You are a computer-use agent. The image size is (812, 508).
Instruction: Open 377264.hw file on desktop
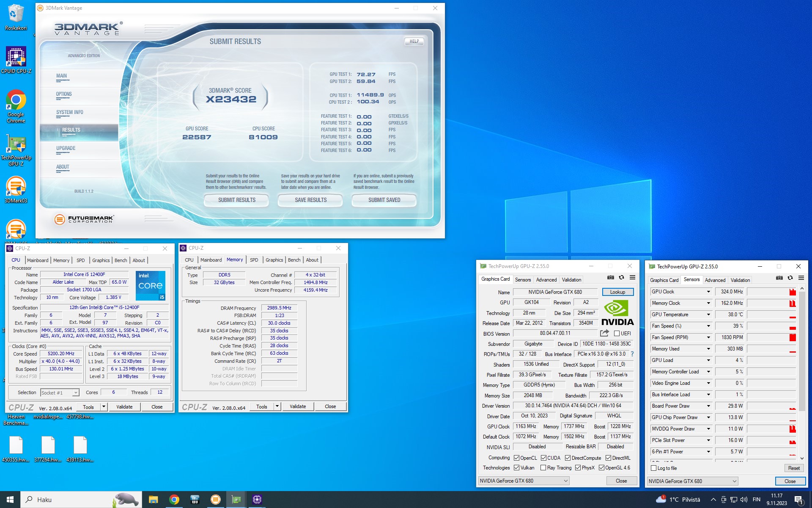tap(48, 449)
